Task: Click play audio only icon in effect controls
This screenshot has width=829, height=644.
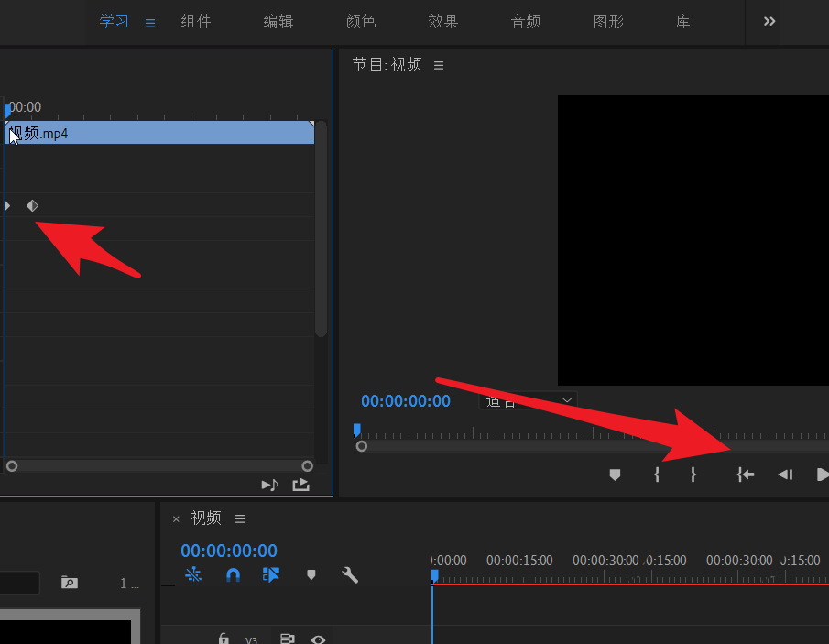Action: click(269, 485)
